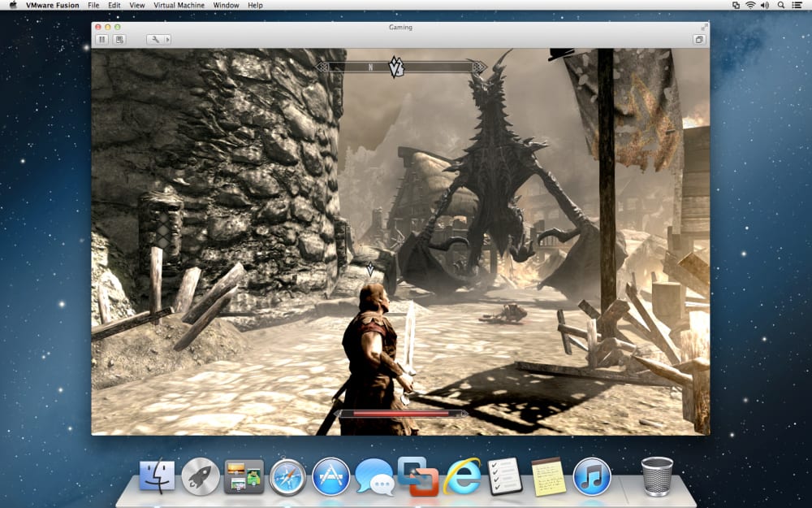Open Finder from the Dock
812x508 pixels.
[158, 475]
